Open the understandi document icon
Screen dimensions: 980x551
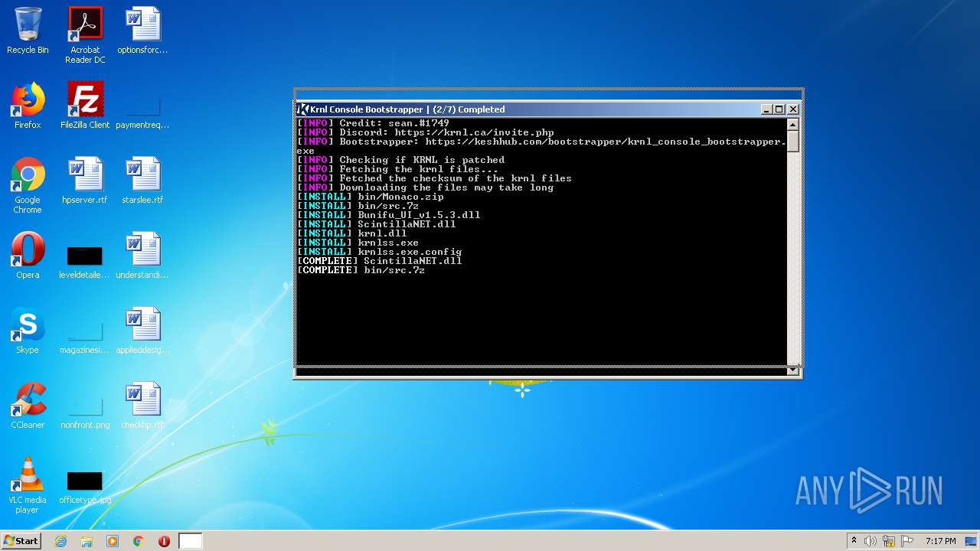tap(142, 256)
